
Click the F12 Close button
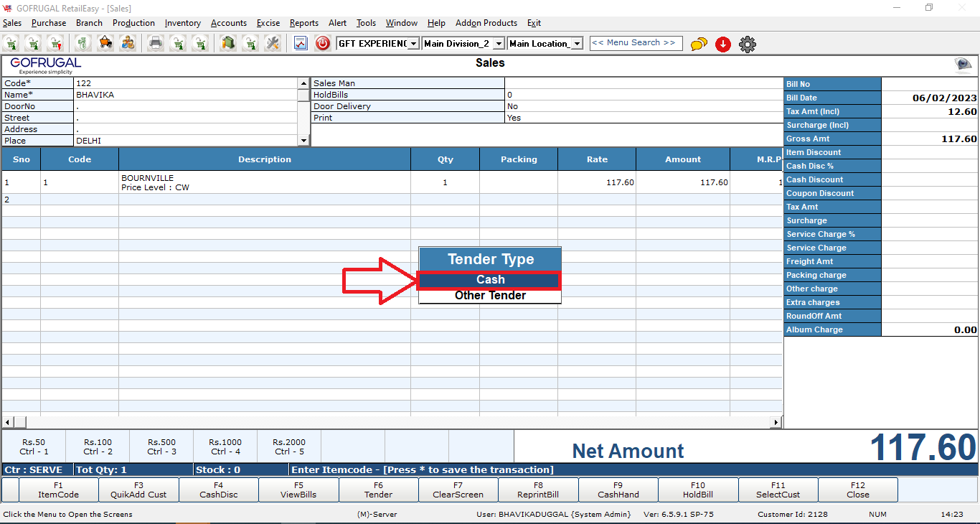857,490
